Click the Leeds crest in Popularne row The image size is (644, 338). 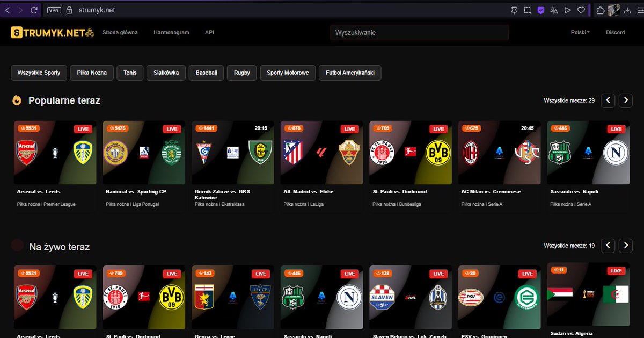[x=83, y=153]
